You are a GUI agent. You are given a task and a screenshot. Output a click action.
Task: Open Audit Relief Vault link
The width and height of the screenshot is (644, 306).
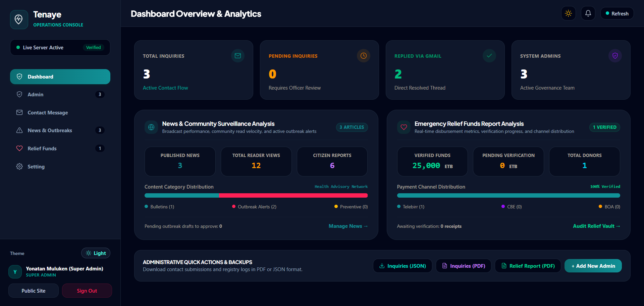(x=596, y=226)
